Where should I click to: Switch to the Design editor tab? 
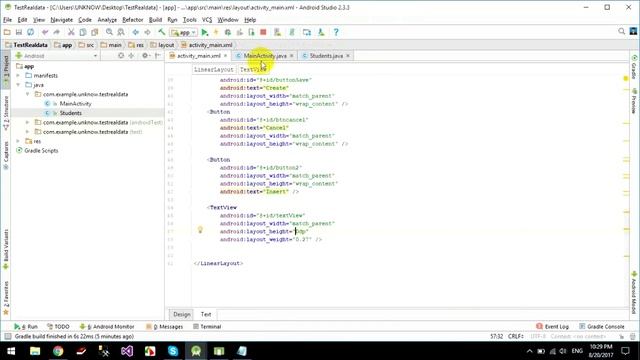coord(182,314)
